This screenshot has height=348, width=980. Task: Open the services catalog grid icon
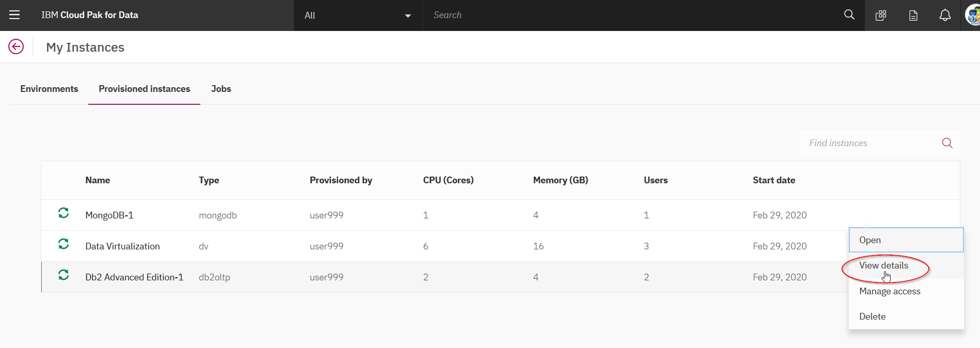click(881, 15)
